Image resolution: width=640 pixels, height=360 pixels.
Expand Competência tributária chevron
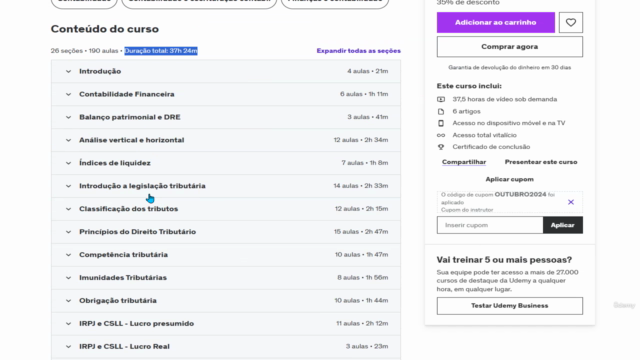68,255
